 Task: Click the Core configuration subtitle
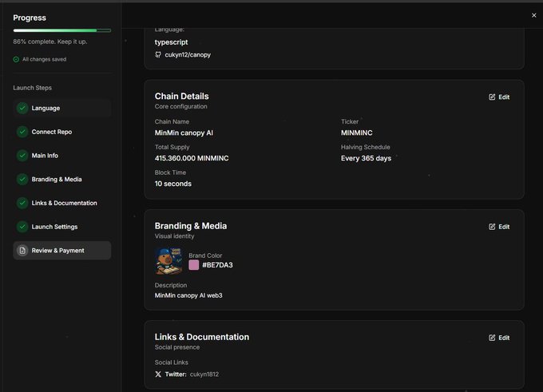[180, 107]
